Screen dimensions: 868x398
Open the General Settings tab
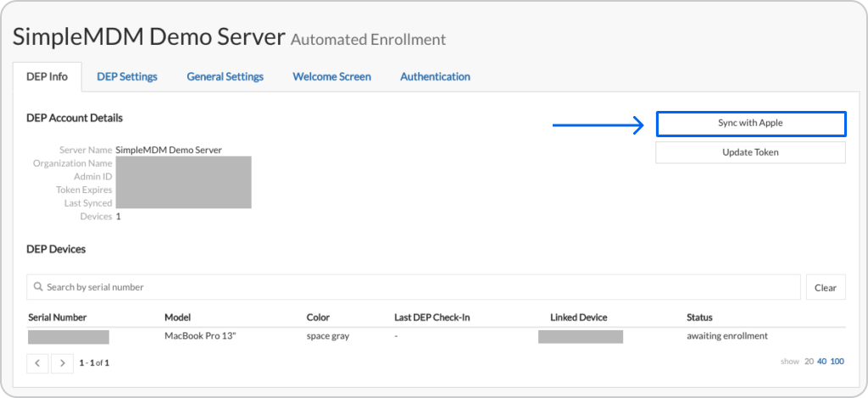pyautogui.click(x=225, y=77)
